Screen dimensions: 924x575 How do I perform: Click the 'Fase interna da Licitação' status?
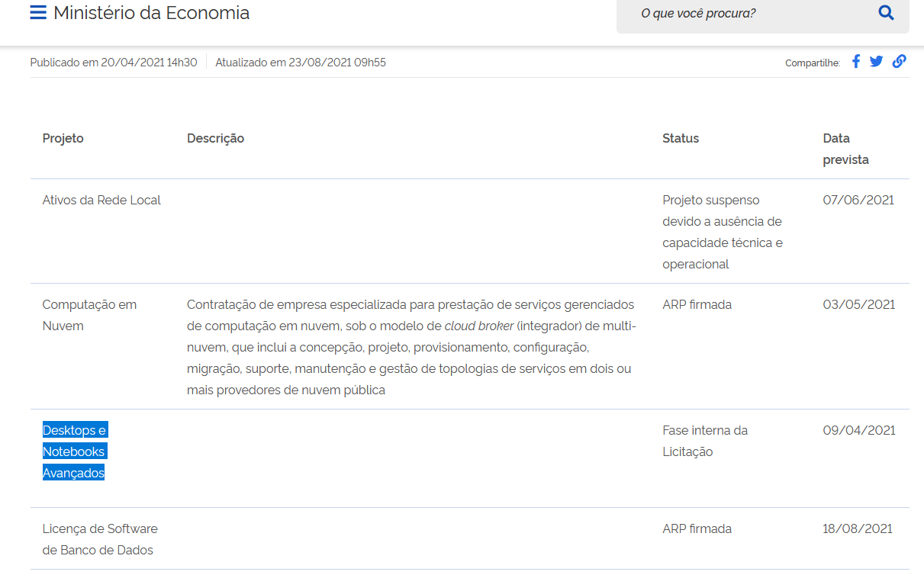click(x=704, y=441)
